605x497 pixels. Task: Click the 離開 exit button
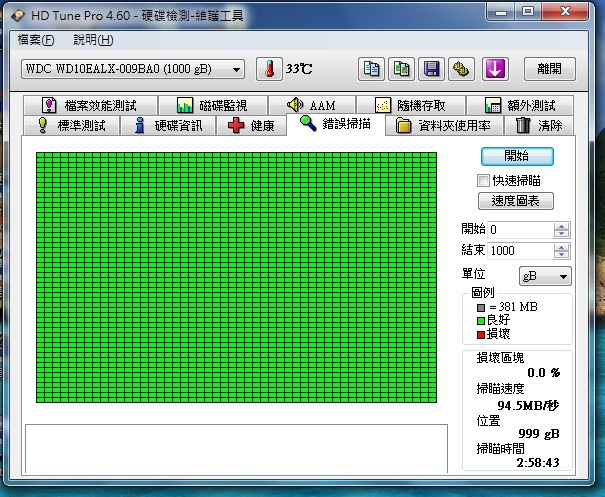coord(549,69)
